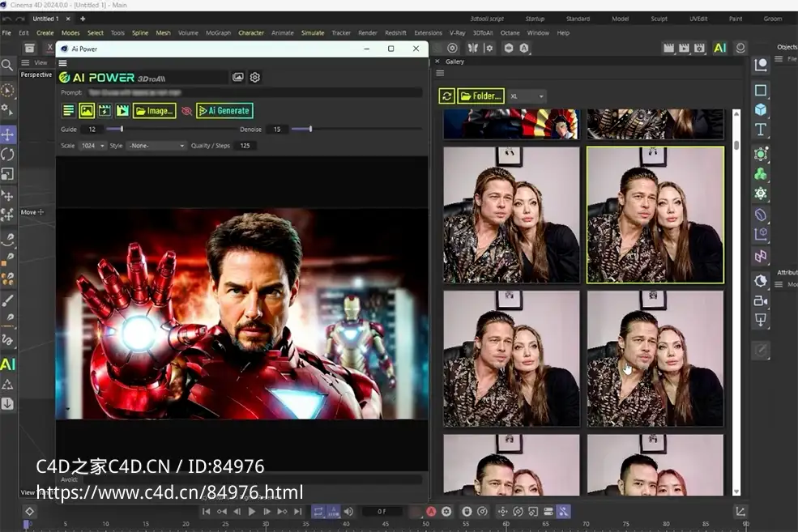Open the Extensions menu
The width and height of the screenshot is (798, 532).
(x=428, y=32)
